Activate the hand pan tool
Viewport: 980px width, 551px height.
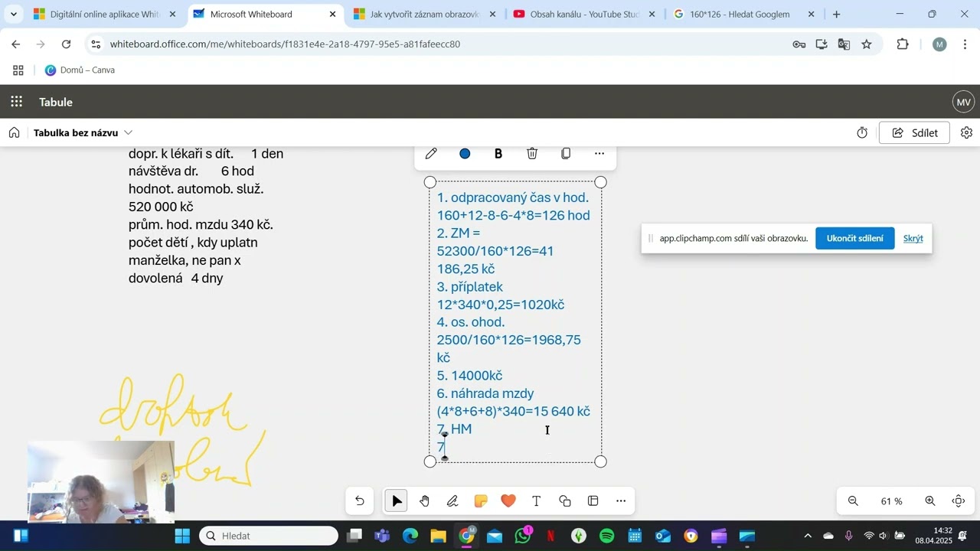pyautogui.click(x=424, y=501)
